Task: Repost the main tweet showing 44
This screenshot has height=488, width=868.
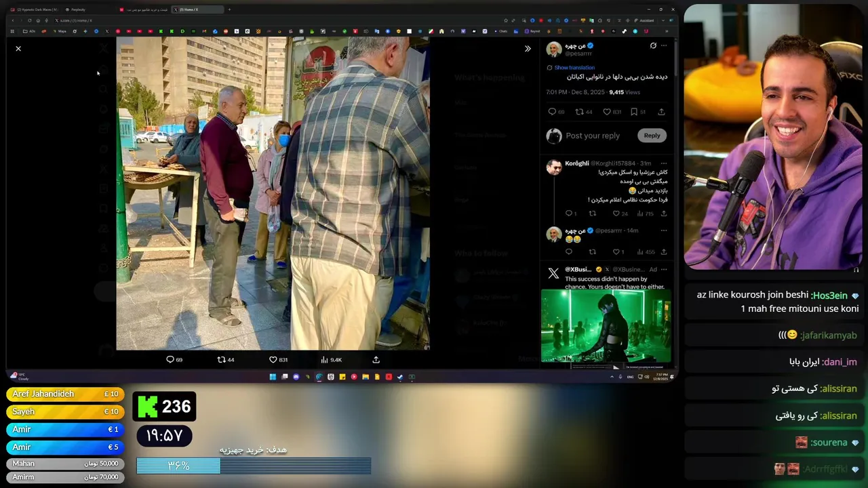Action: 584,112
